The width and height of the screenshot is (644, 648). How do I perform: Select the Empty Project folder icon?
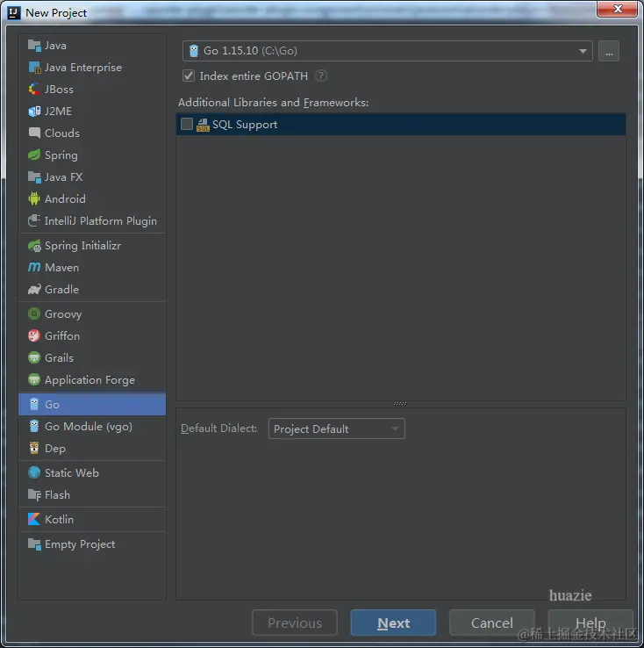point(34,544)
